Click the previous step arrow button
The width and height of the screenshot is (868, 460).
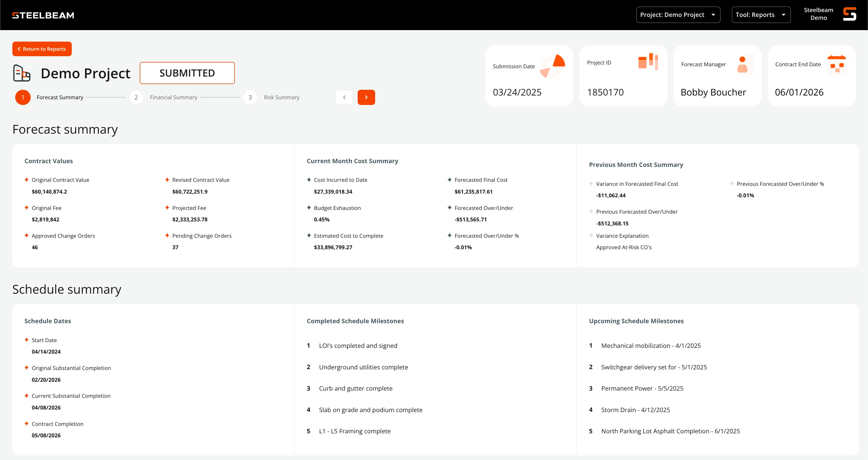tap(344, 97)
